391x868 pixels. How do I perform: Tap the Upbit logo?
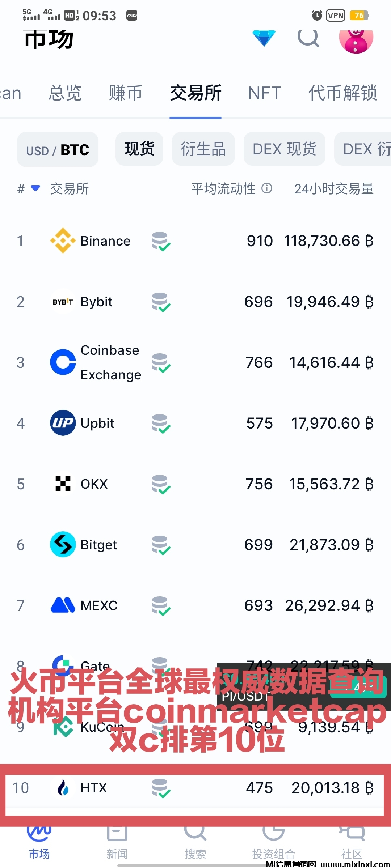coord(63,423)
